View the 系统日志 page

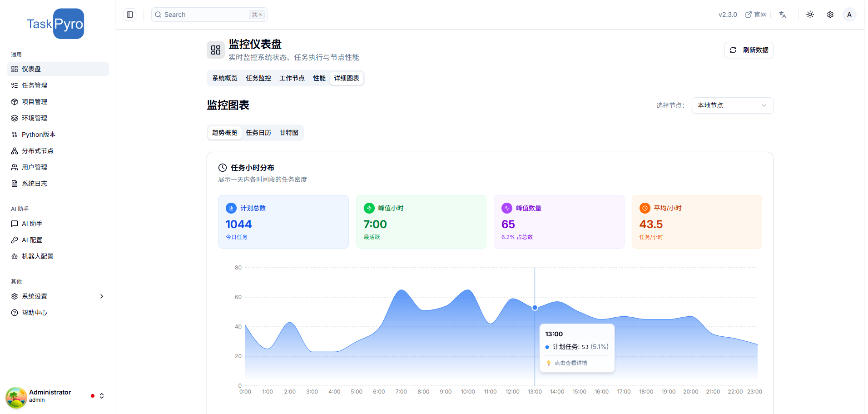[x=35, y=183]
